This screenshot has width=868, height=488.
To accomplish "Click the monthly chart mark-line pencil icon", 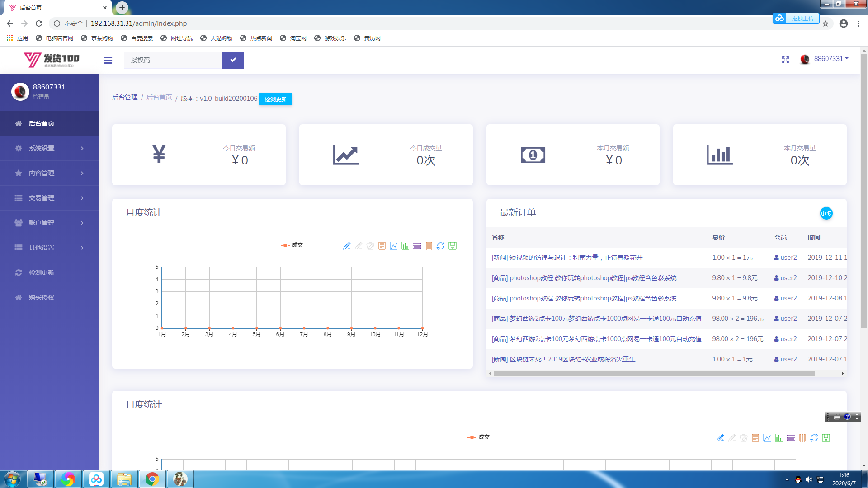I will point(347,246).
